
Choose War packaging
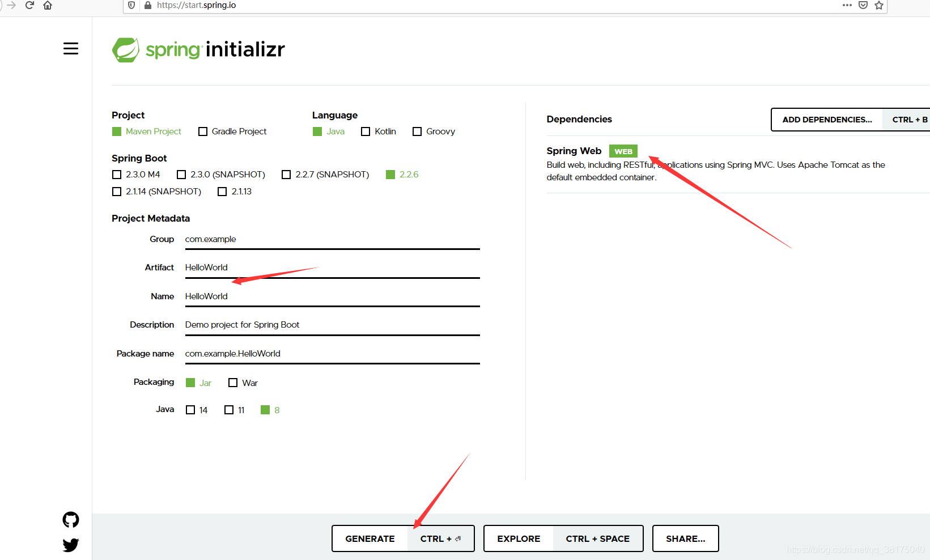pos(243,383)
